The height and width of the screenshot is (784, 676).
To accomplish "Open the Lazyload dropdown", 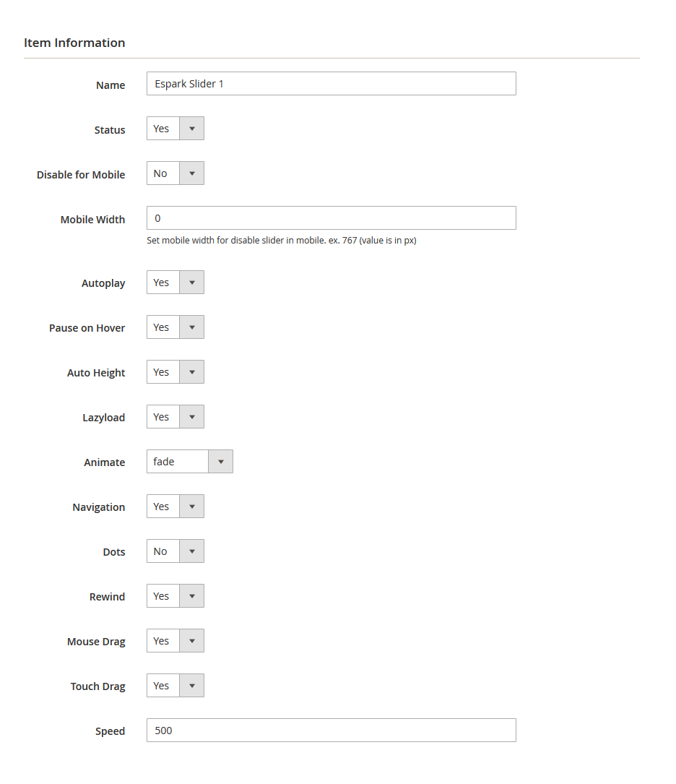I will point(175,417).
